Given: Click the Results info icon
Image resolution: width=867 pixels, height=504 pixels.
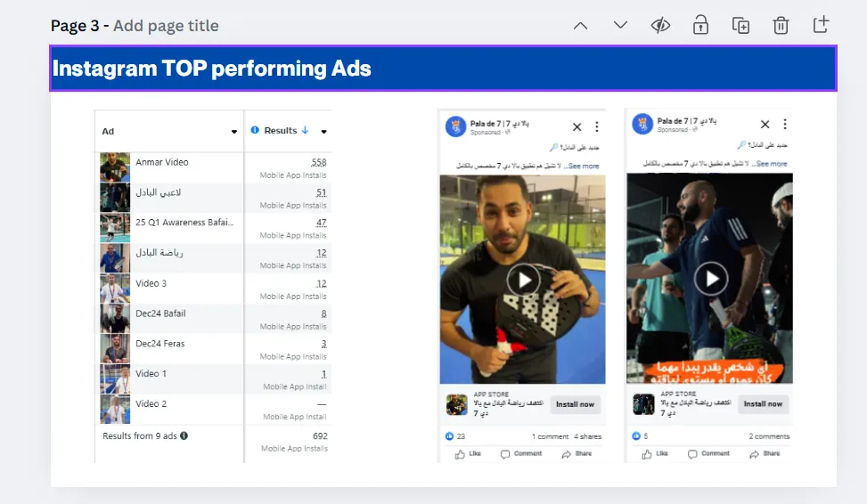Looking at the screenshot, I should pyautogui.click(x=255, y=130).
